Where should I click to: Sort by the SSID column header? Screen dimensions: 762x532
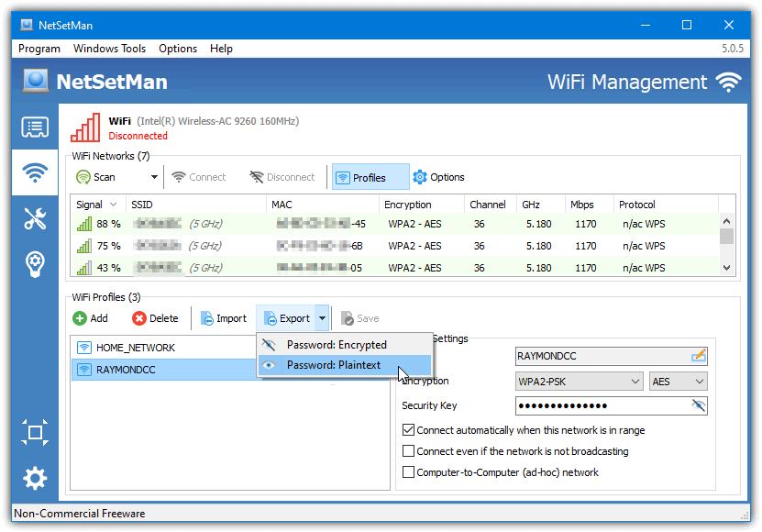196,205
